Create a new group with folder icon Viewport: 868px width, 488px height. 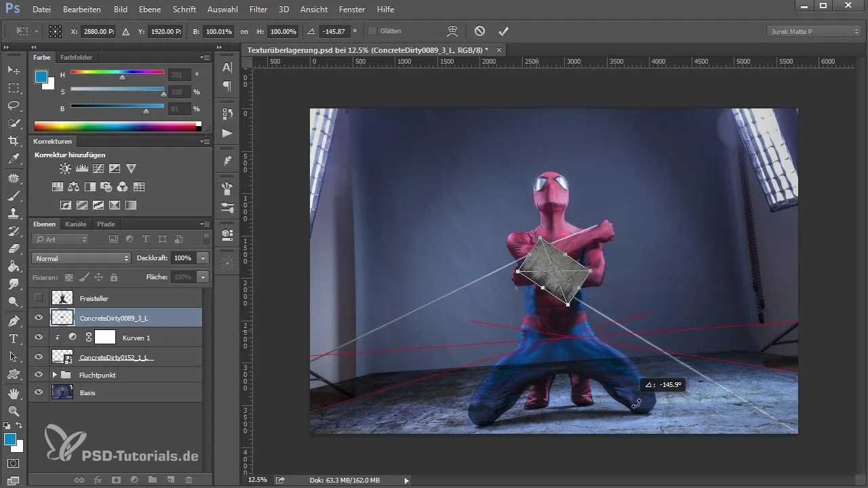(153, 480)
